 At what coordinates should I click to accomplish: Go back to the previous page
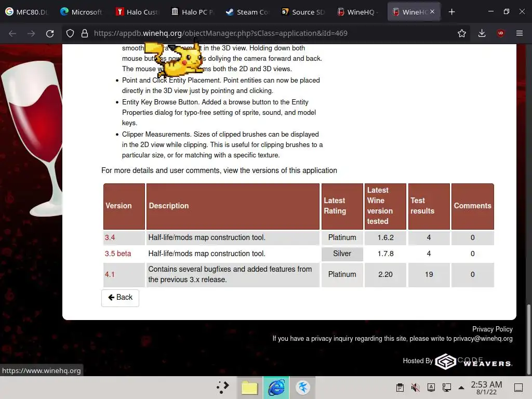pos(12,33)
